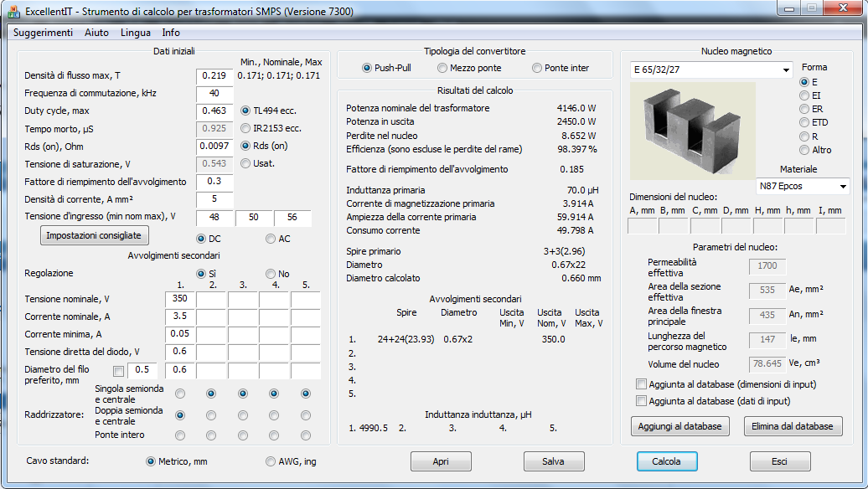
Task: Open the Suggerimenti menu
Action: click(x=44, y=33)
